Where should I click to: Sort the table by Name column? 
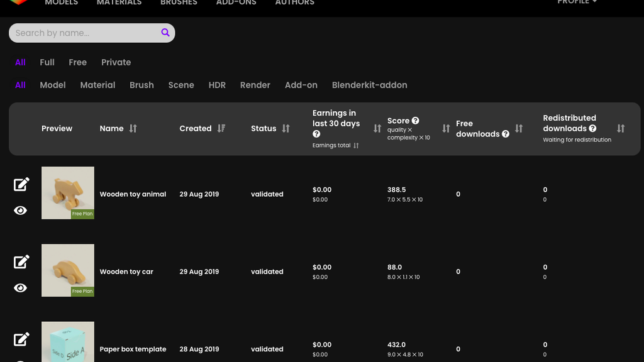pos(133,128)
